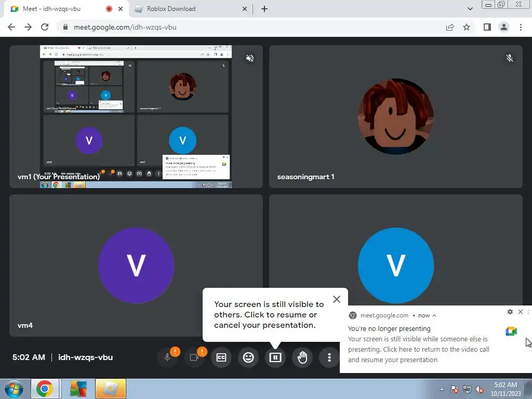Screen dimensions: 532x399
Task: Click muted mic icon on seasoningmart tile
Action: [510, 58]
